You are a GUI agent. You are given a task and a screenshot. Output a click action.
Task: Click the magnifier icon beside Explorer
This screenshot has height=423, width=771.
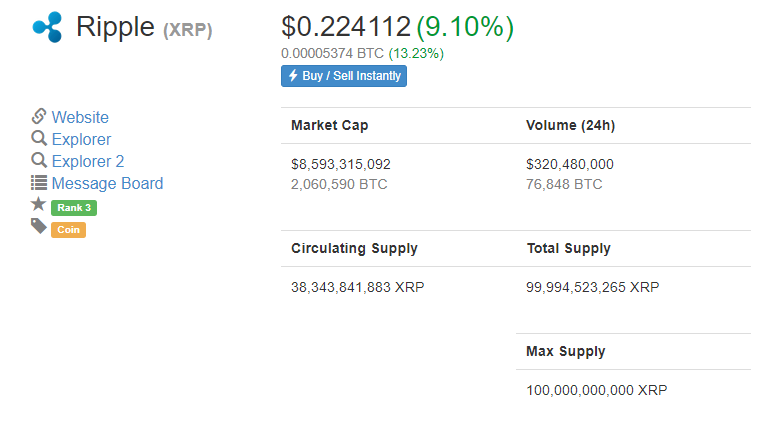point(39,138)
